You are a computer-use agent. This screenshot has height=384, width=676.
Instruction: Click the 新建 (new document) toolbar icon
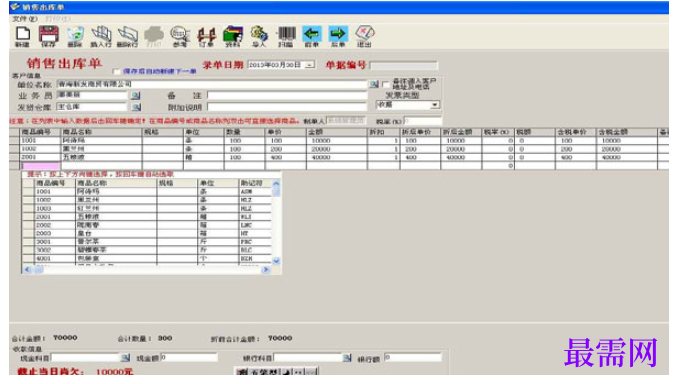[x=22, y=36]
